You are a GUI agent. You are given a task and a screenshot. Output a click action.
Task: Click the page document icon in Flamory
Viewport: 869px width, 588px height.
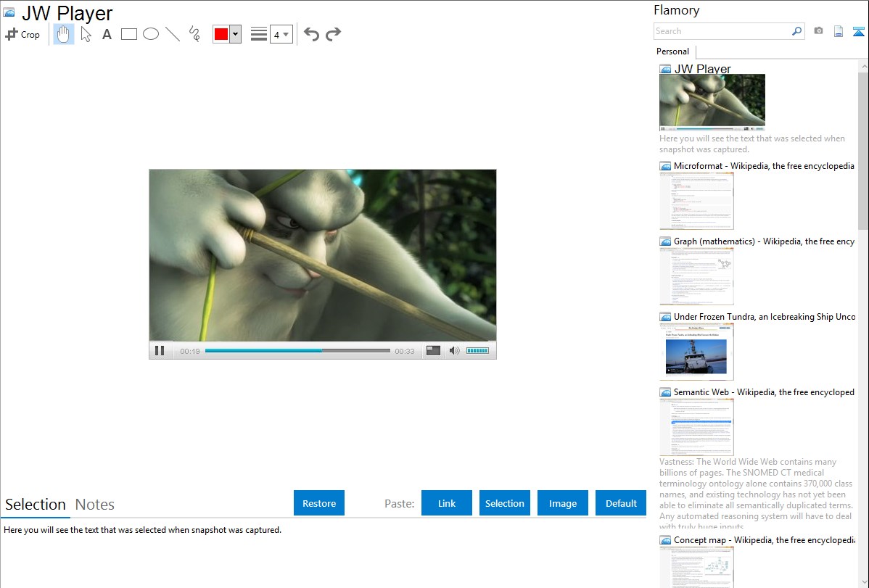pyautogui.click(x=839, y=31)
